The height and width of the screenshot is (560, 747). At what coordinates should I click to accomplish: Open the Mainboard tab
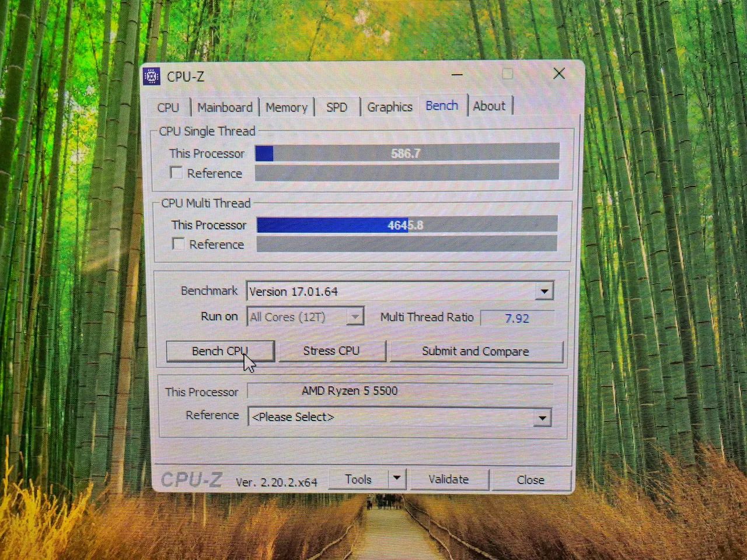coord(225,107)
